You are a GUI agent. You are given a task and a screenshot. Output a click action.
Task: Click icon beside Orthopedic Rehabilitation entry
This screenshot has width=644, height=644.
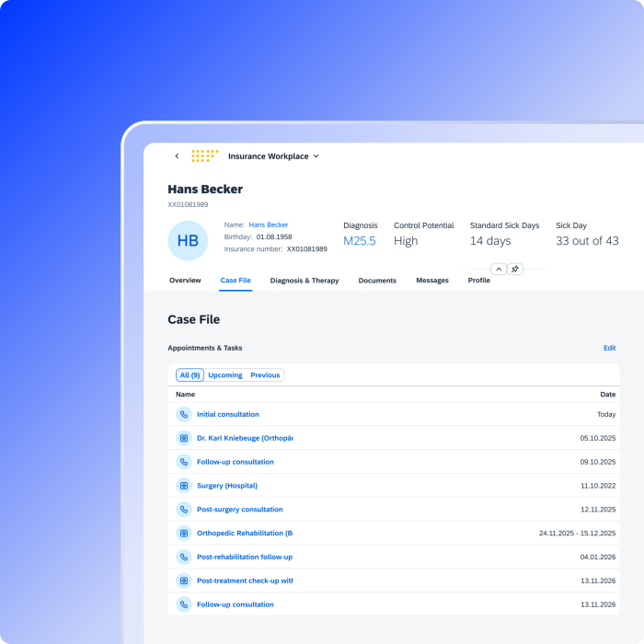tap(184, 534)
